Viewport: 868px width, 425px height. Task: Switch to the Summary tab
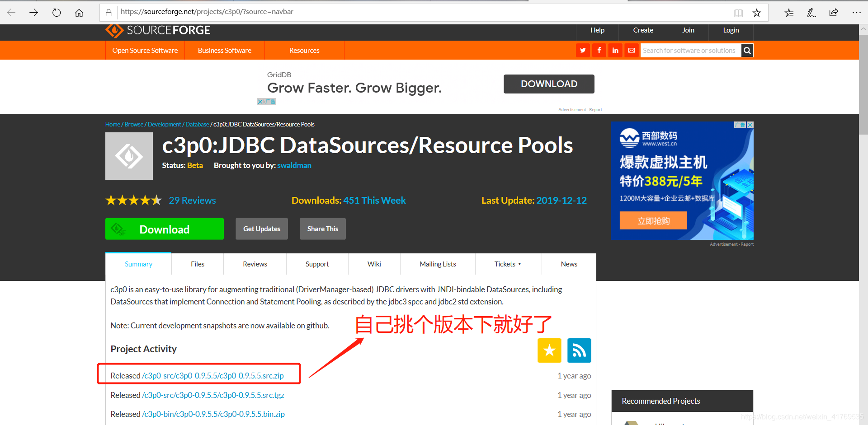coord(138,264)
